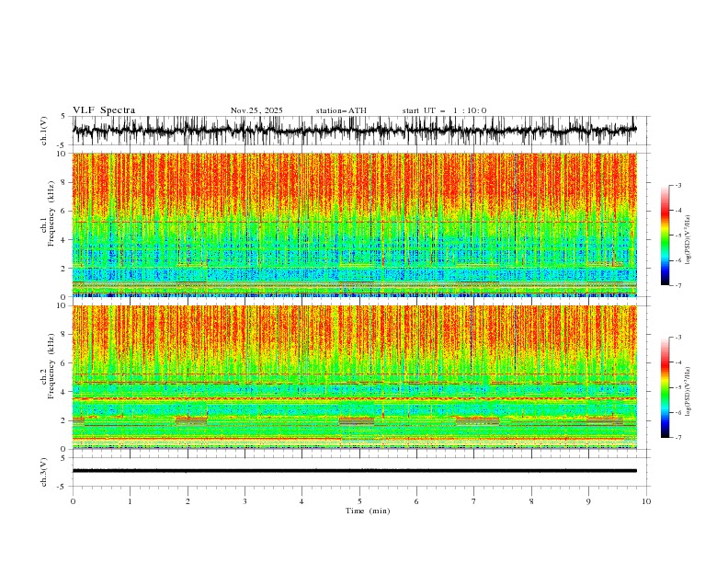The height and width of the screenshot is (563, 728).
Task: Click the time axis tick label "0"
Action: (73, 501)
